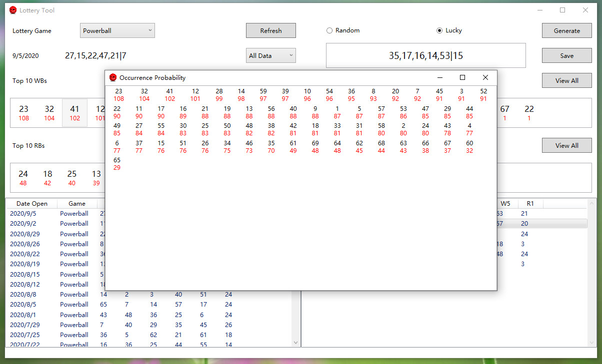602x364 pixels.
Task: Click highlighted white ball 41 in Top 10 WBs
Action: click(74, 113)
